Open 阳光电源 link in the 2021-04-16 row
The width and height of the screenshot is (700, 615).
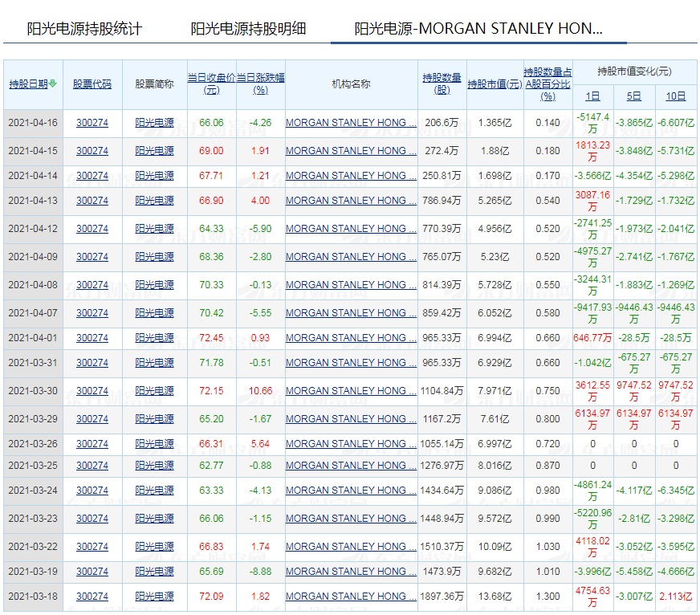[x=154, y=123]
